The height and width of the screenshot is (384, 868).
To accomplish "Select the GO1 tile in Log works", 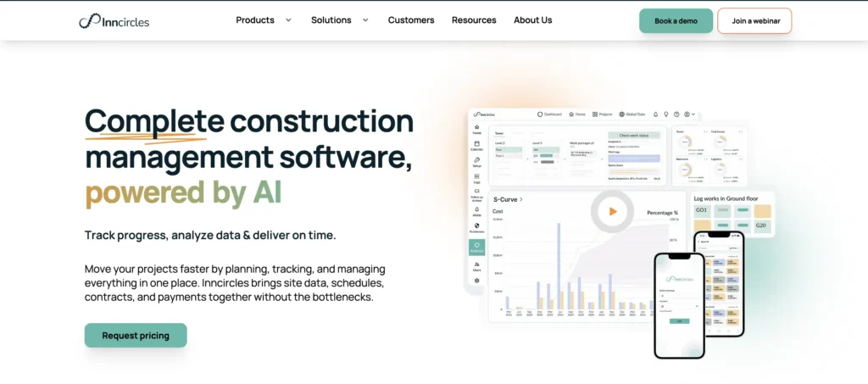I will [x=702, y=210].
